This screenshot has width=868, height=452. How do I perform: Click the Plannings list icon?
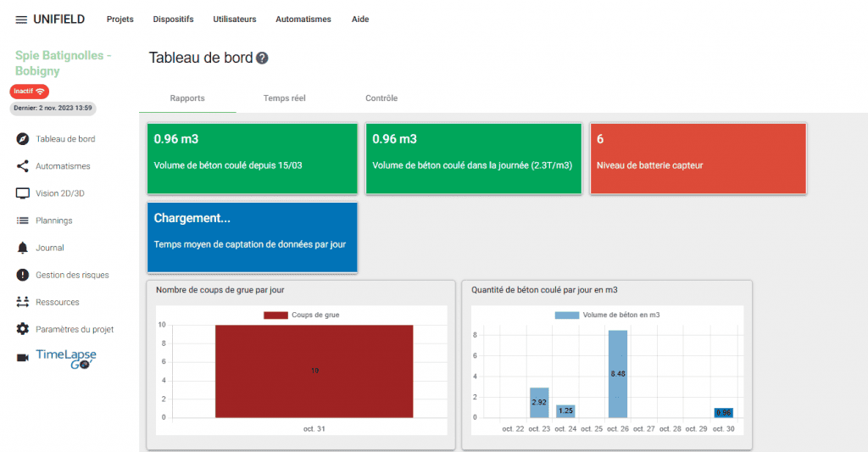tap(23, 220)
